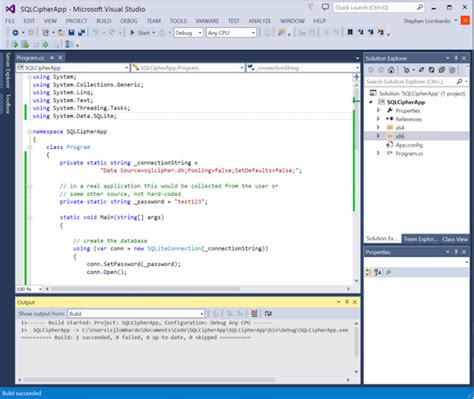Viewport: 474px width, 399px height.
Task: Click Alphabetical sort icon in Properties panel
Action: [x=378, y=272]
